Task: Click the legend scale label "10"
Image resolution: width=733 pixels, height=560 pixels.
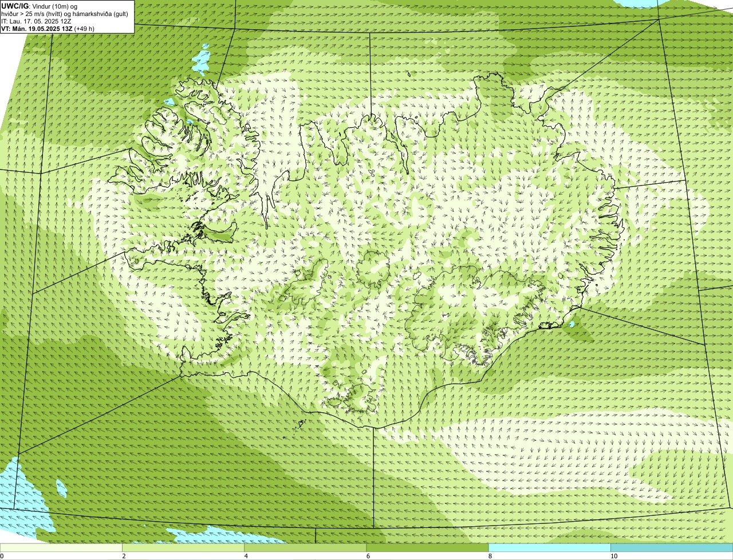Action: coord(614,556)
